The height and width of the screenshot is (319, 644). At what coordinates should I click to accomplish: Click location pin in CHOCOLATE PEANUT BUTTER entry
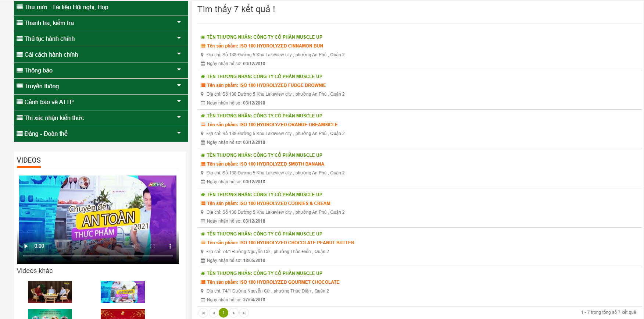tap(202, 252)
